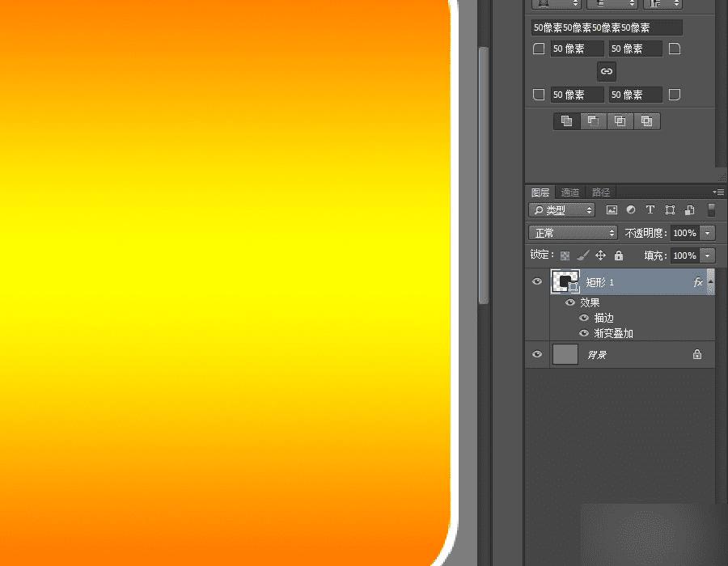
Task: Click the 填充 label
Action: (x=655, y=256)
